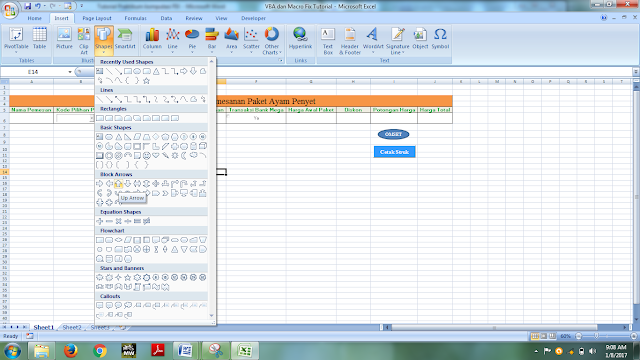640x360 pixels.
Task: Switch to the Home ribbon tab
Action: tap(34, 18)
